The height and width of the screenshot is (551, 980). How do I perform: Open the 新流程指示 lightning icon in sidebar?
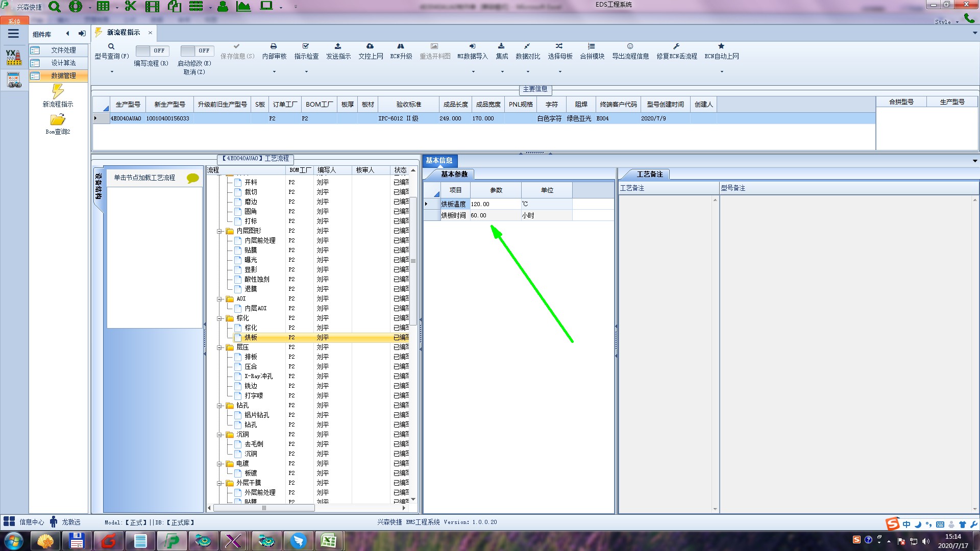(58, 92)
